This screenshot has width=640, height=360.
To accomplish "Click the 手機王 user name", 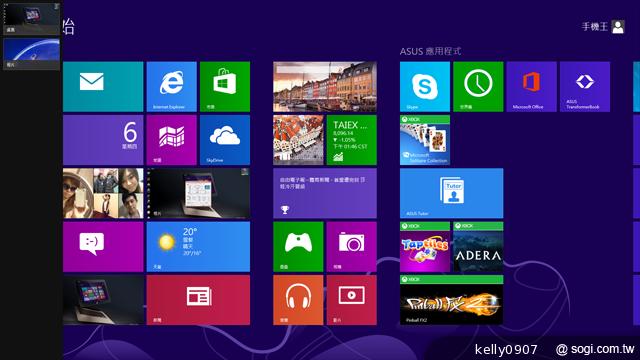I will pyautogui.click(x=595, y=27).
